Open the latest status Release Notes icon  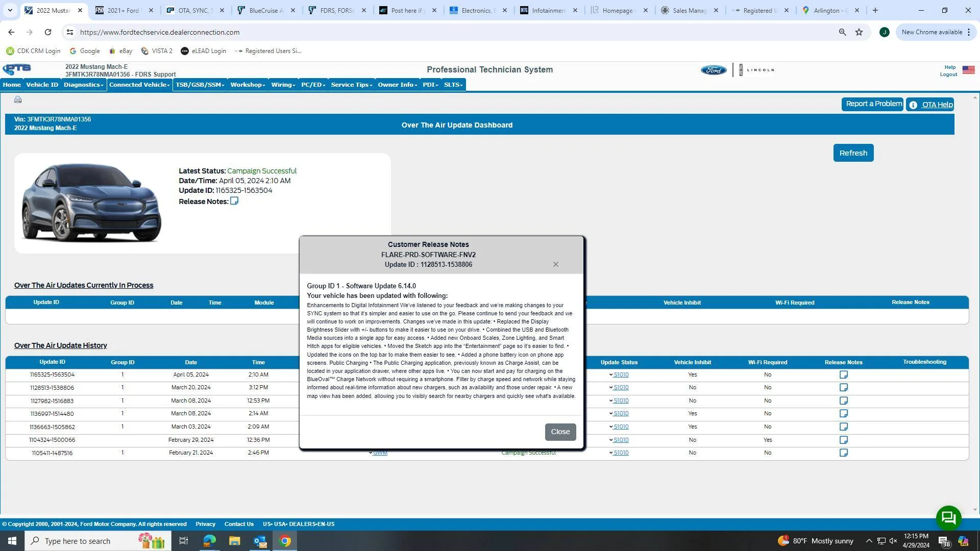click(234, 201)
